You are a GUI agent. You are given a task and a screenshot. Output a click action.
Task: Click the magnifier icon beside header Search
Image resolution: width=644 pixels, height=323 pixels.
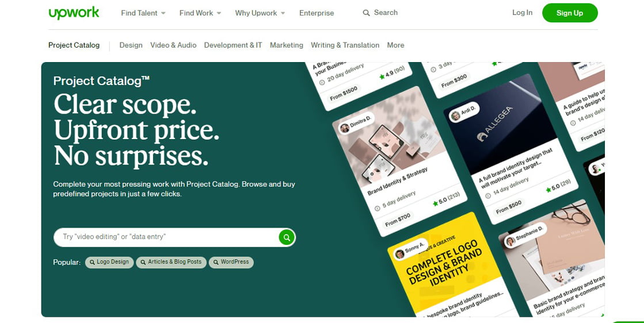click(x=366, y=13)
